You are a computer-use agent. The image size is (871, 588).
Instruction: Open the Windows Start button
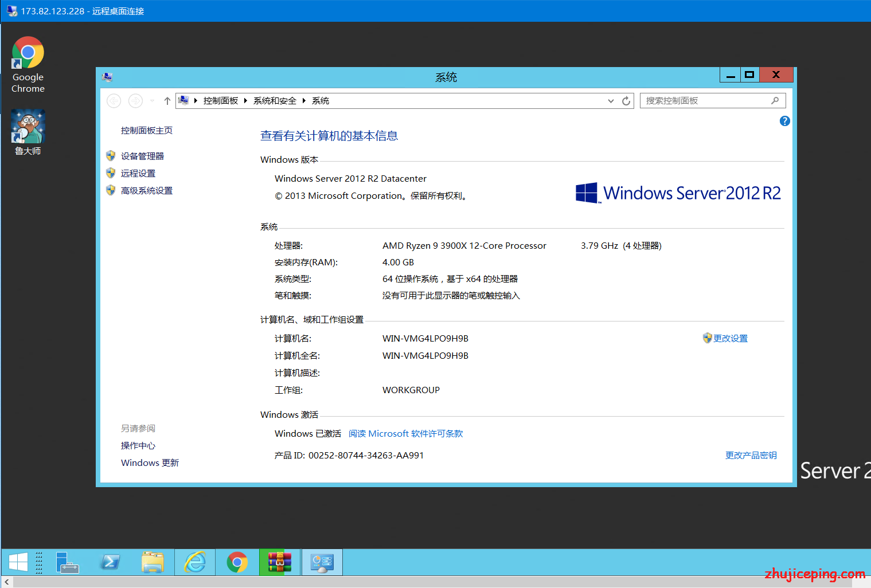point(18,562)
